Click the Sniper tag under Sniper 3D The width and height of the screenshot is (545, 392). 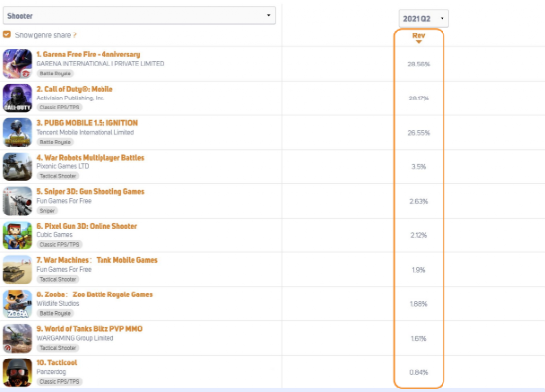47,211
